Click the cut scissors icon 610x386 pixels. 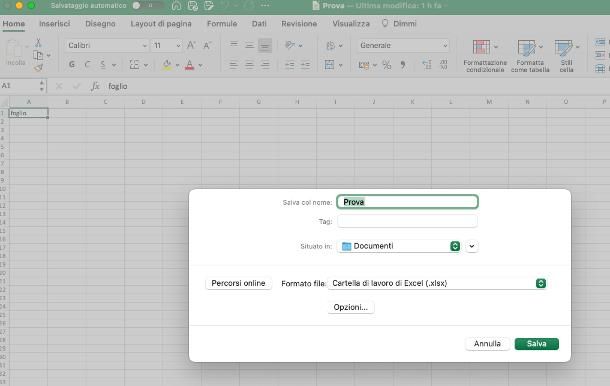pyautogui.click(x=38, y=42)
